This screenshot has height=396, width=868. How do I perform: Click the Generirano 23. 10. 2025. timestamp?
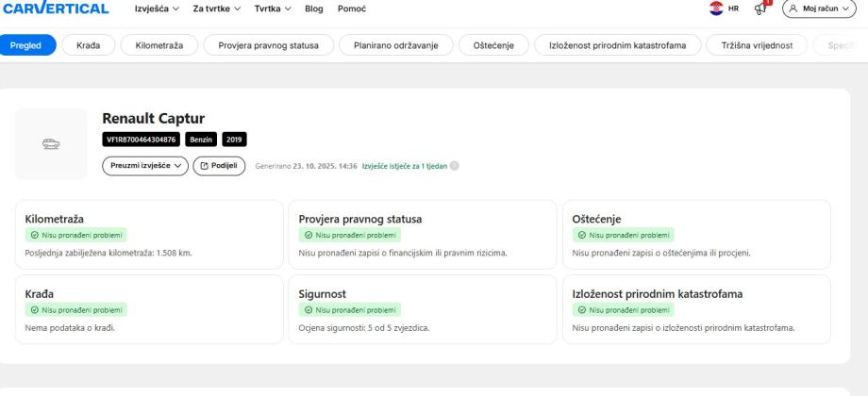[x=306, y=166]
